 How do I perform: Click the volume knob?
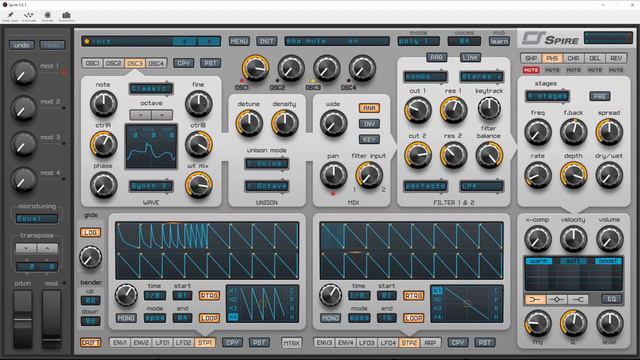point(609,239)
